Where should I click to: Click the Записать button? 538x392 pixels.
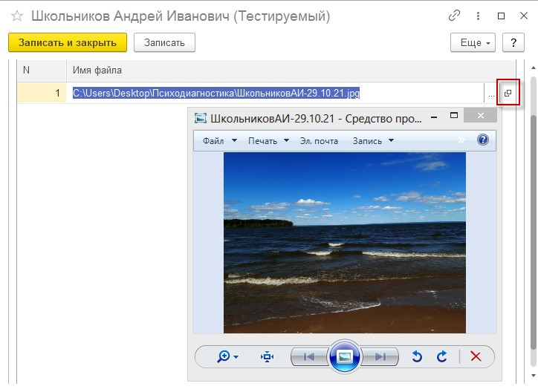(164, 42)
